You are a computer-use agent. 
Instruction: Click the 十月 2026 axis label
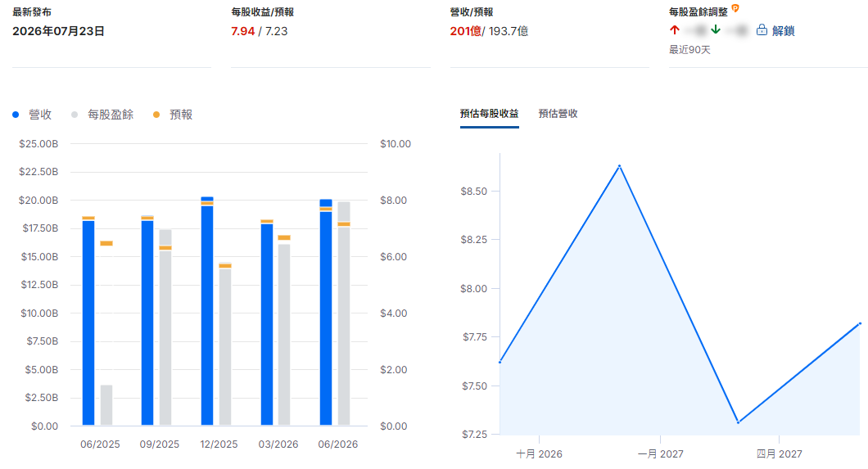click(539, 454)
